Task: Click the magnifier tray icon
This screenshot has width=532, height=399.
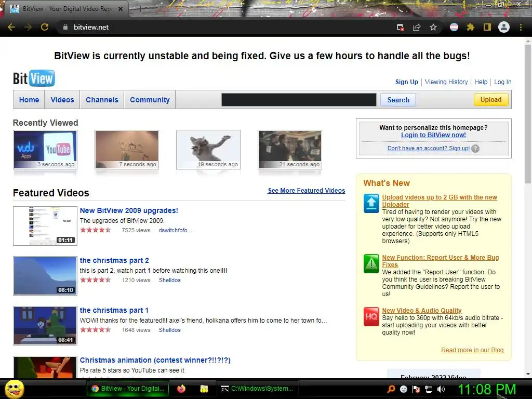Action: pos(391,389)
